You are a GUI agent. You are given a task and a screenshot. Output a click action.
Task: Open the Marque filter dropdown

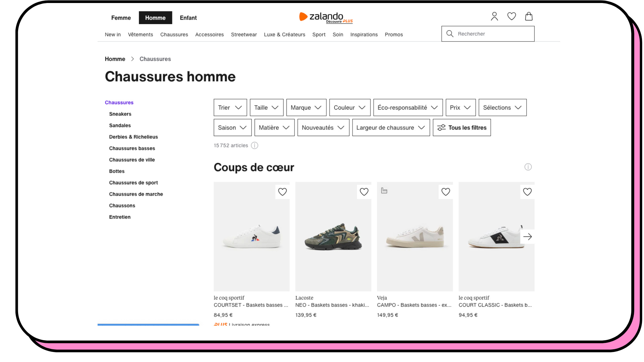[x=306, y=108]
